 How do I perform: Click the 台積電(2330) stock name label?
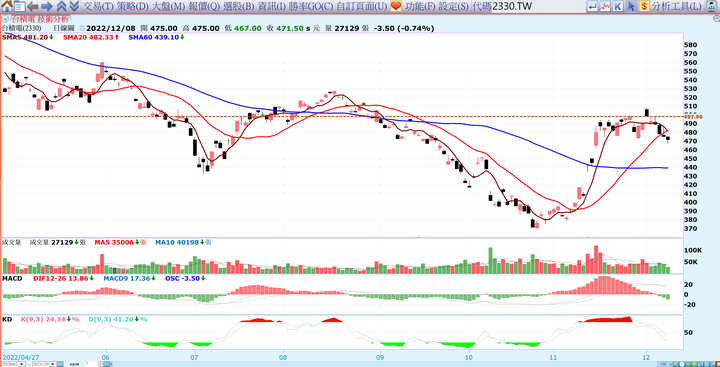tap(22, 28)
